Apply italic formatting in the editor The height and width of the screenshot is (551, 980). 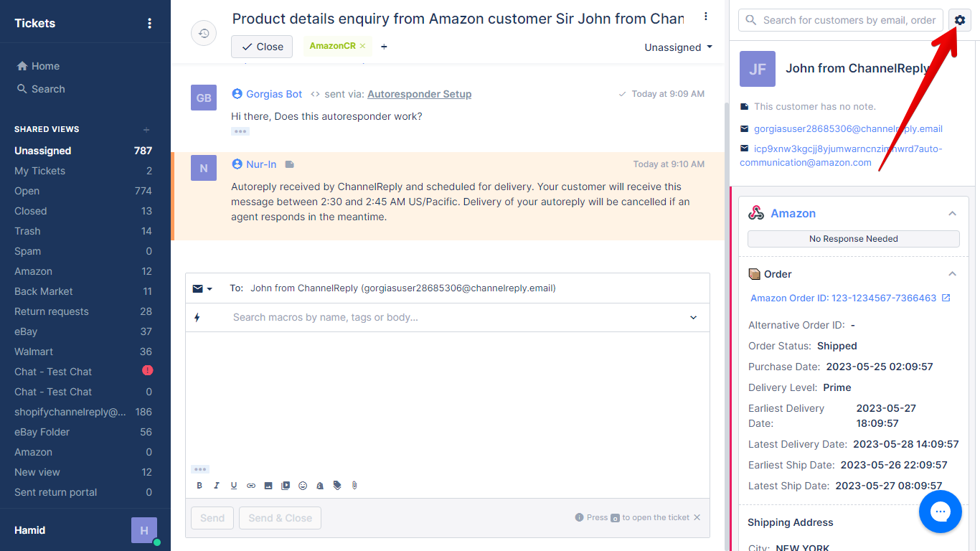pos(217,486)
